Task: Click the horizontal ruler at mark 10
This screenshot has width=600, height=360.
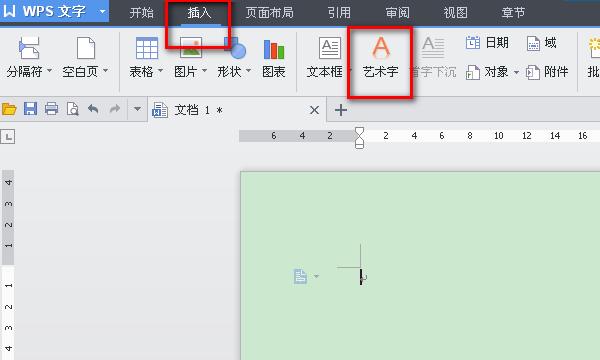Action: [x=499, y=136]
